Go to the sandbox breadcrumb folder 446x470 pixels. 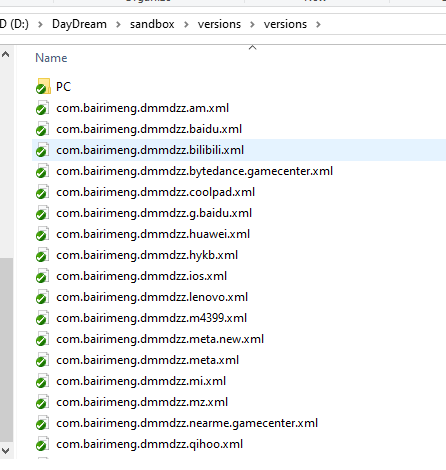coord(152,24)
